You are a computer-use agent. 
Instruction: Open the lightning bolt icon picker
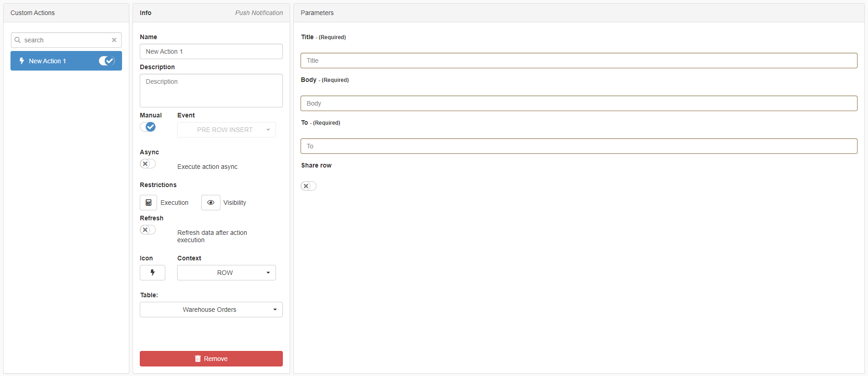pos(152,273)
